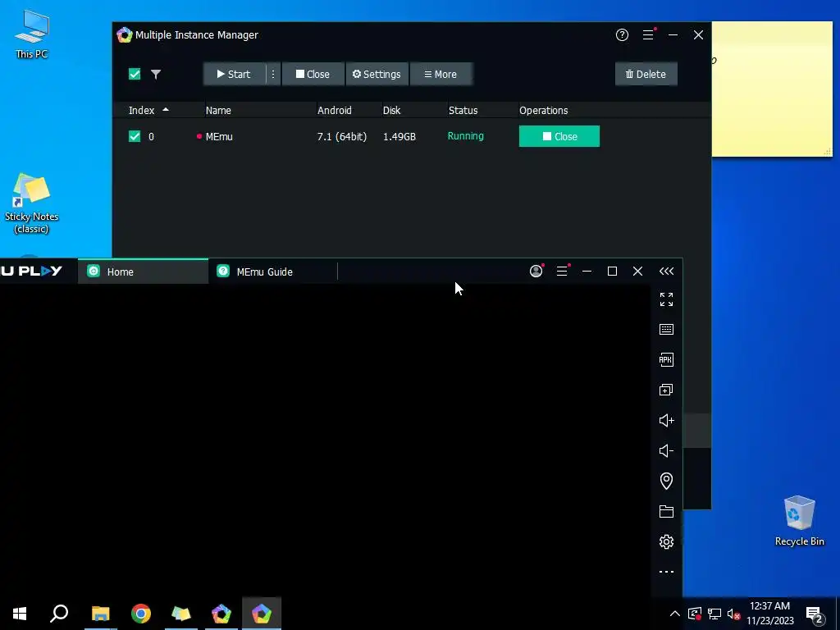840x630 pixels.
Task: Open help in Multiple Instance Manager
Action: [622, 34]
